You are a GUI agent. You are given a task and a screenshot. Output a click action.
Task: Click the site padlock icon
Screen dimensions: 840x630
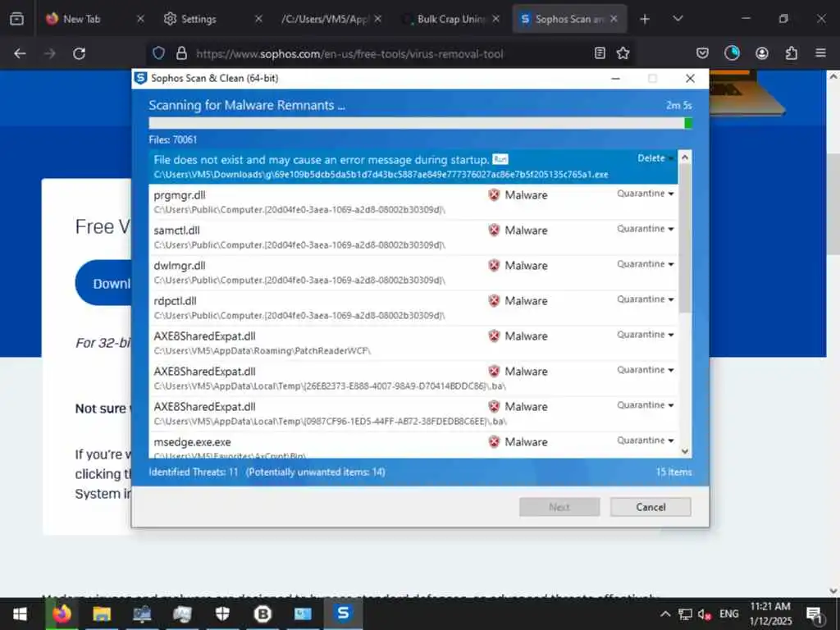point(181,53)
